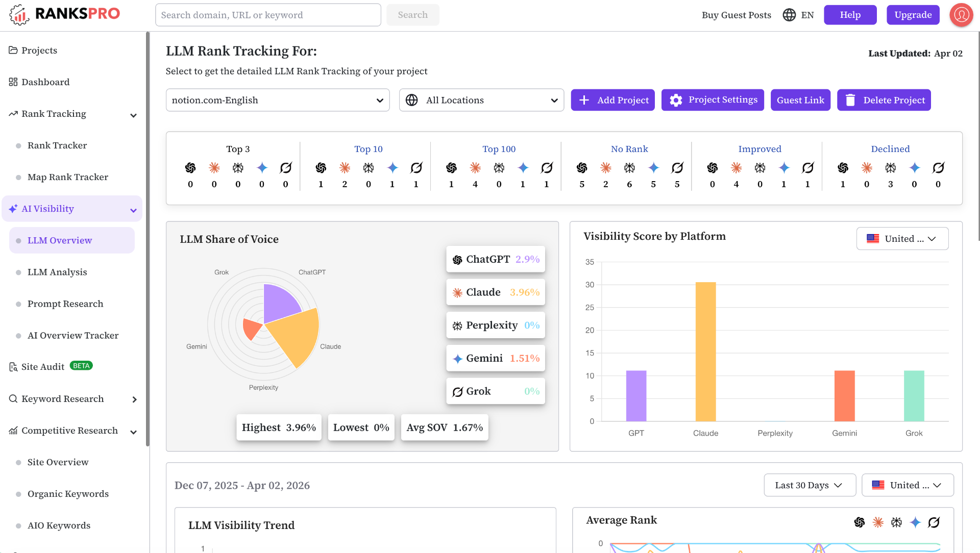Click the RanksPro logo
980x553 pixels.
[x=65, y=15]
